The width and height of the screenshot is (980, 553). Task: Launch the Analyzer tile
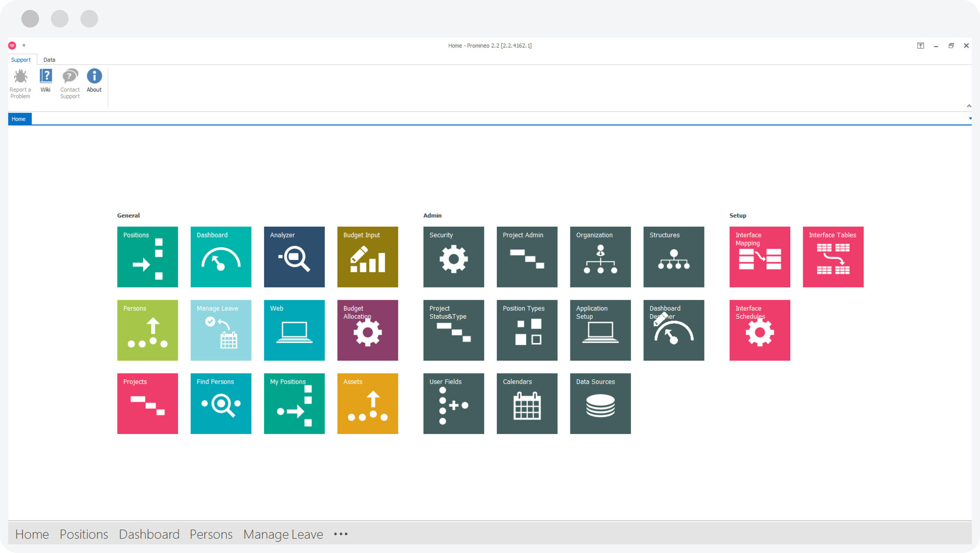pos(294,257)
